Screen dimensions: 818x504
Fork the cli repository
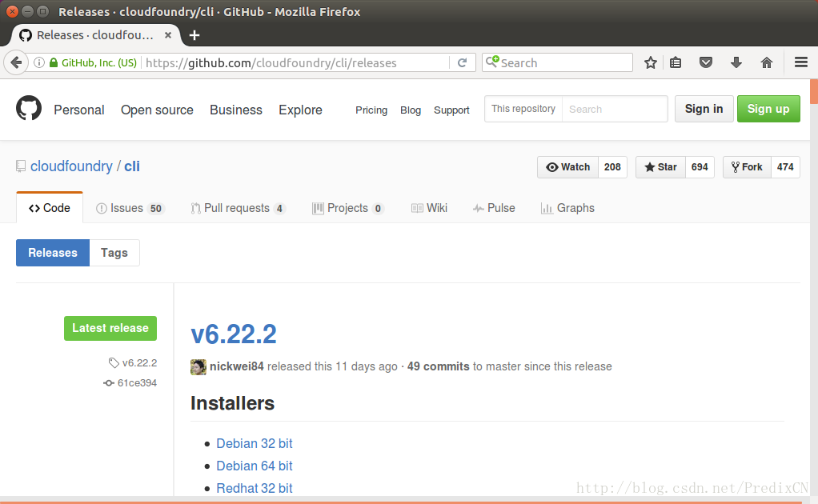pos(747,167)
